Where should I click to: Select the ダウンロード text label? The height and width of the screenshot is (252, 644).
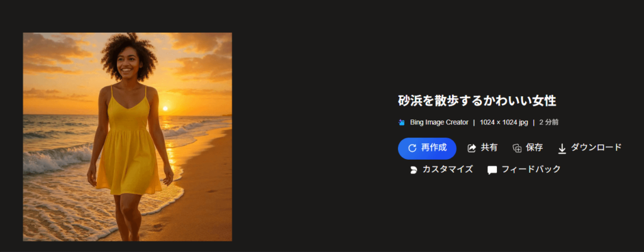tap(596, 148)
